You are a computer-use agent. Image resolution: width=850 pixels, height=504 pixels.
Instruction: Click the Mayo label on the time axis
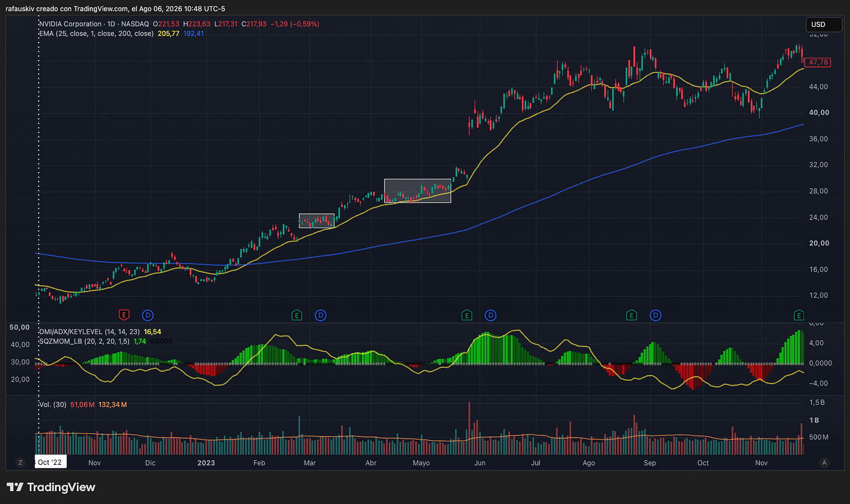tap(421, 463)
